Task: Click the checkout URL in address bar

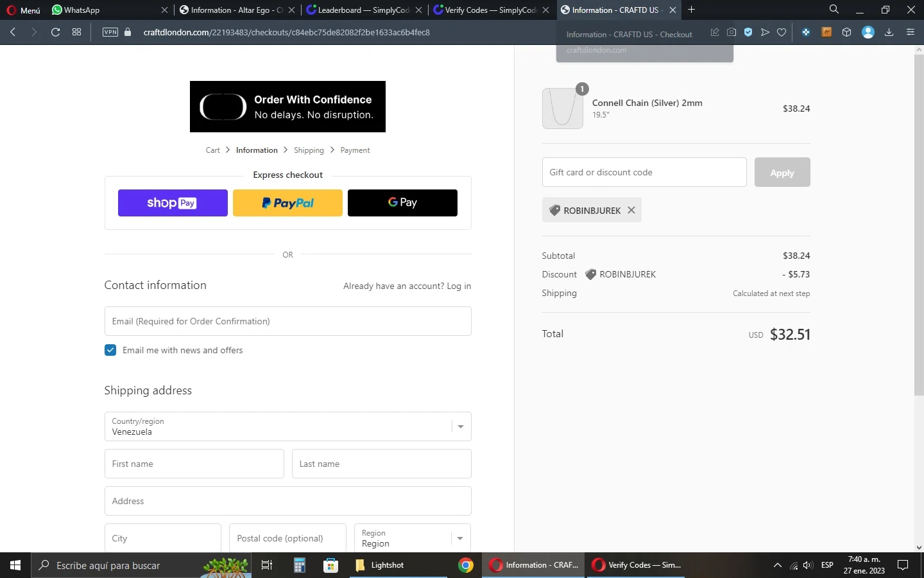Action: click(x=287, y=32)
